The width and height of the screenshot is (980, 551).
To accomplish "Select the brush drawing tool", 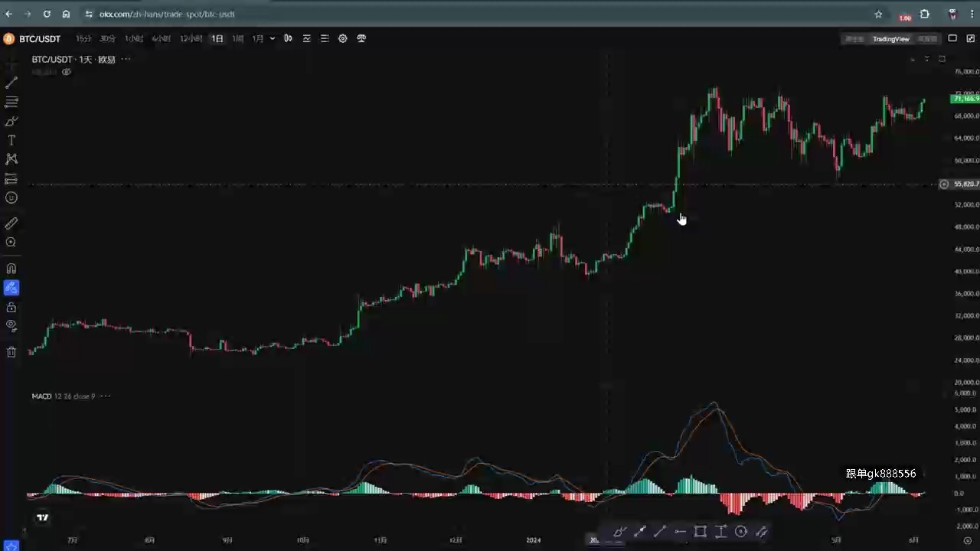I will [11, 121].
